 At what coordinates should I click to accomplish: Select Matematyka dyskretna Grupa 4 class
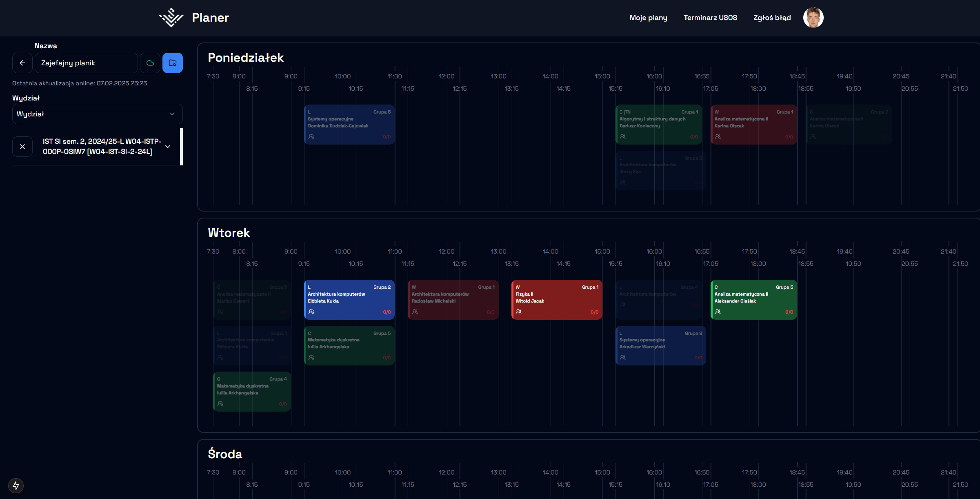252,391
